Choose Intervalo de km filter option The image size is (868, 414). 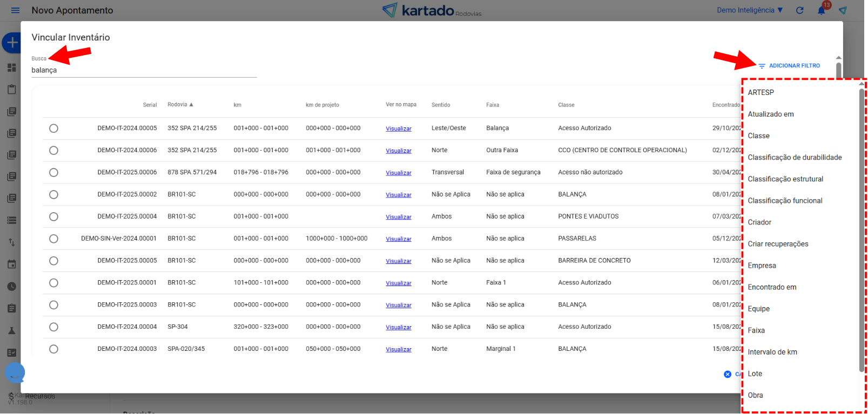tap(772, 352)
